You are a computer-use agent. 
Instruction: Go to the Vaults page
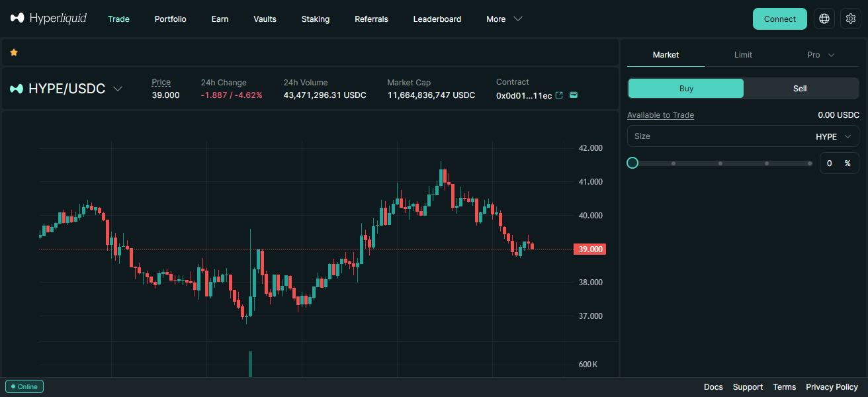tap(265, 19)
